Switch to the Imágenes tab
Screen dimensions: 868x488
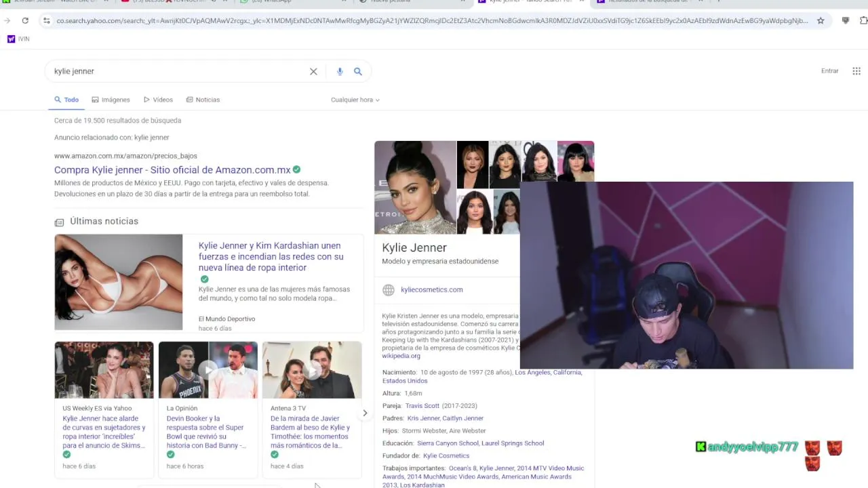click(x=111, y=100)
